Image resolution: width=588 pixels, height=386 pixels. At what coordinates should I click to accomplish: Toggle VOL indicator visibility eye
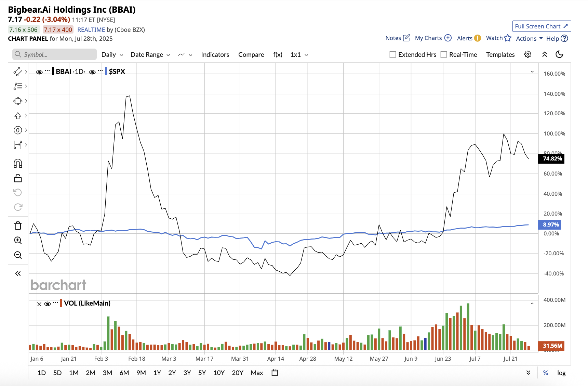(x=48, y=304)
